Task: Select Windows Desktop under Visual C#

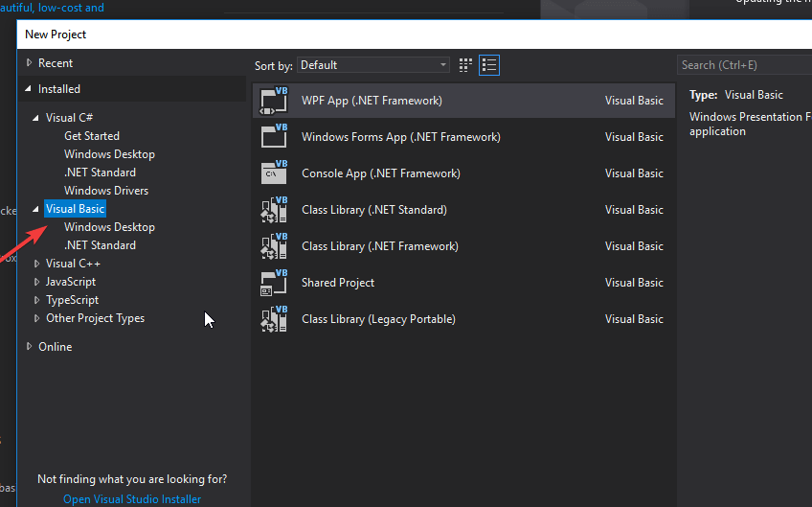Action: [x=109, y=154]
